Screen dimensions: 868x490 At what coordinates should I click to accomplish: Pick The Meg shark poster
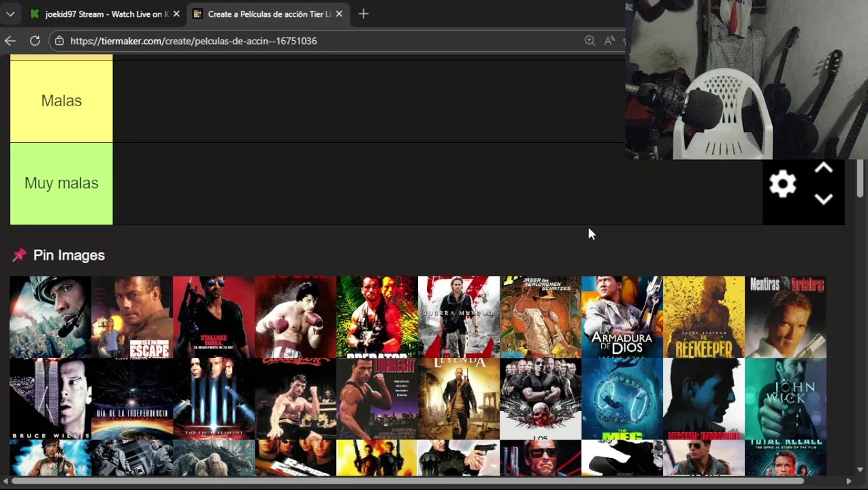pyautogui.click(x=622, y=399)
